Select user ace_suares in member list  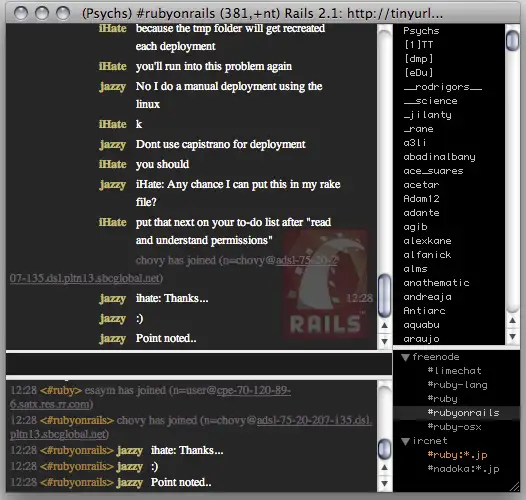(433, 171)
